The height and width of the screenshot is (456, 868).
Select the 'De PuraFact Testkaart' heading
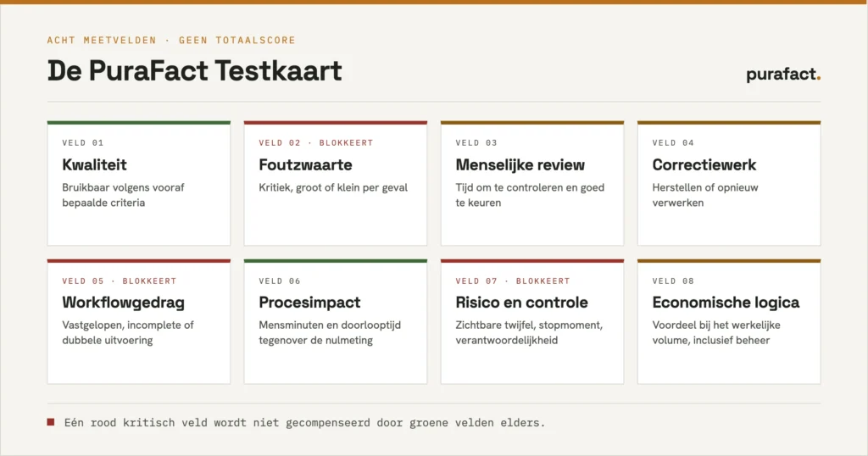click(x=194, y=71)
